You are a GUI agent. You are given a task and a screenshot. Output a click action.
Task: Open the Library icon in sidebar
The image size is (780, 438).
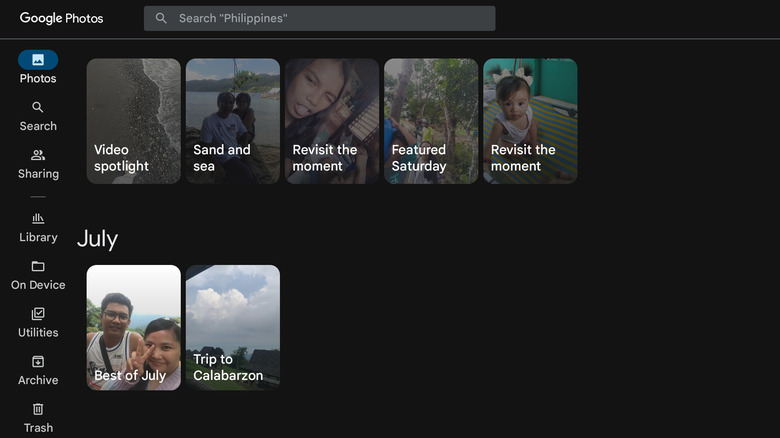point(38,218)
